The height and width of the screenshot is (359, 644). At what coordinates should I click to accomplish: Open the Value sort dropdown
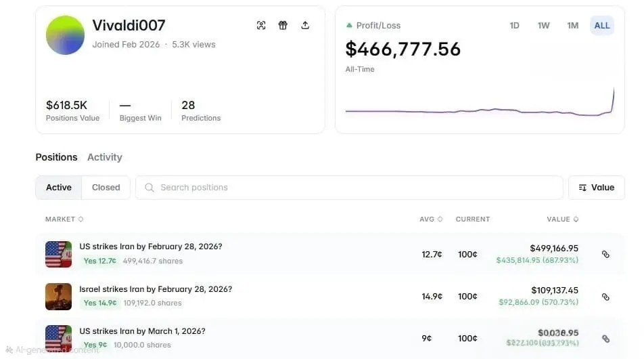[597, 188]
